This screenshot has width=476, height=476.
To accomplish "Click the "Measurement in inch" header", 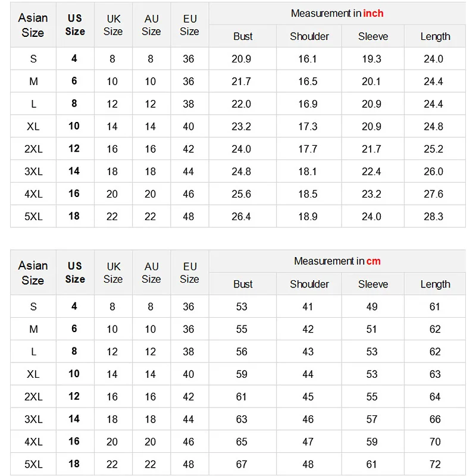I will tap(337, 13).
